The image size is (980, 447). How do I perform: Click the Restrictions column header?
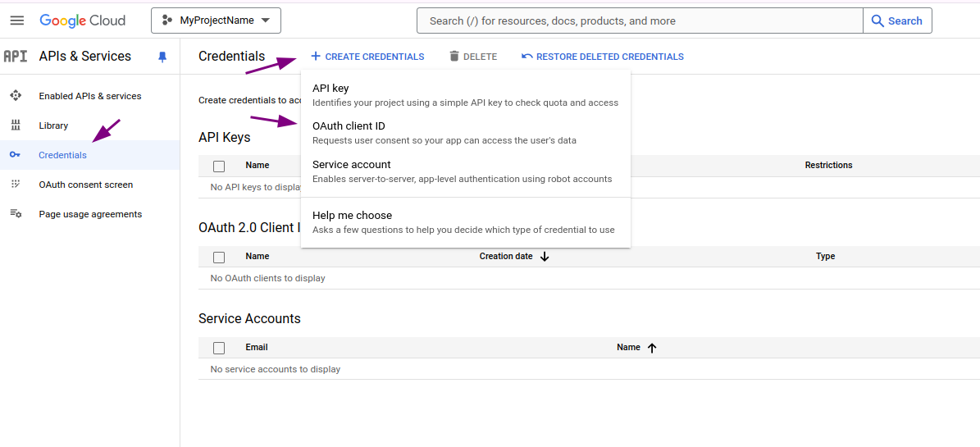829,165
